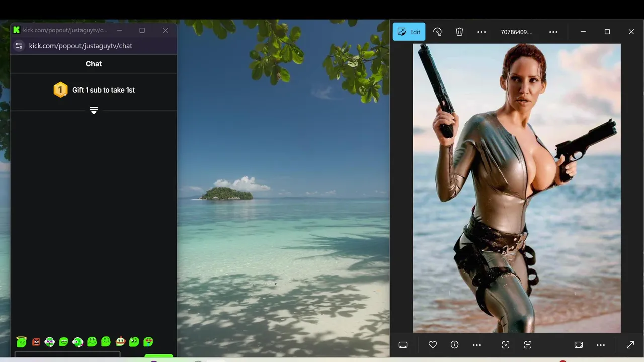Open ellipsis menu next to info icon
The width and height of the screenshot is (644, 362).
(x=477, y=345)
